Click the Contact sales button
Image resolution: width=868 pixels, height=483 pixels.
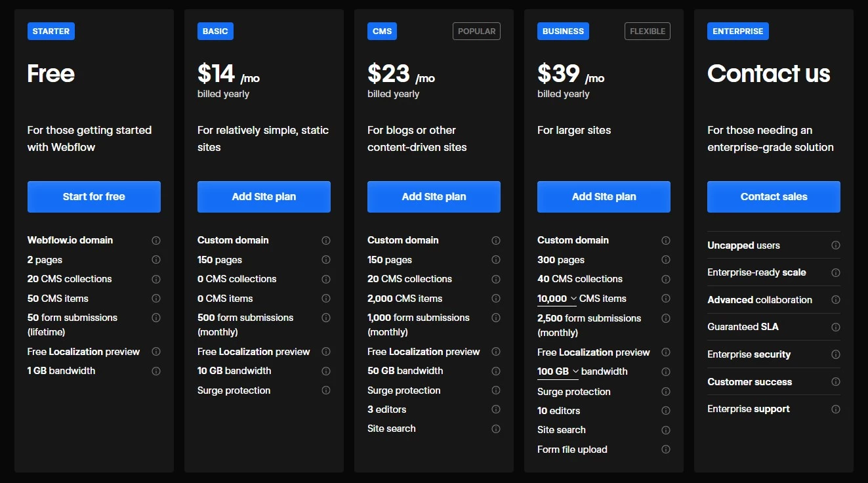pyautogui.click(x=774, y=197)
